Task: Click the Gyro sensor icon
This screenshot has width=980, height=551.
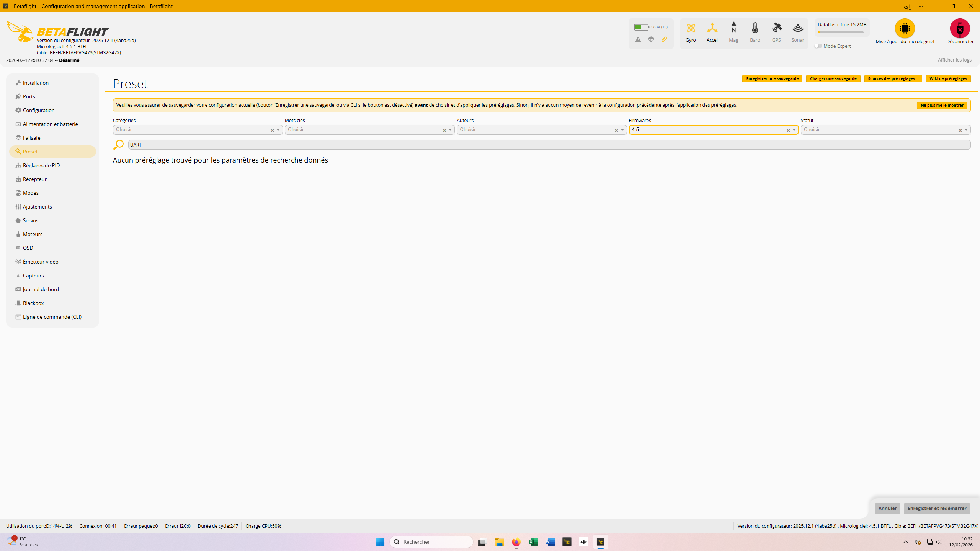Action: (691, 28)
